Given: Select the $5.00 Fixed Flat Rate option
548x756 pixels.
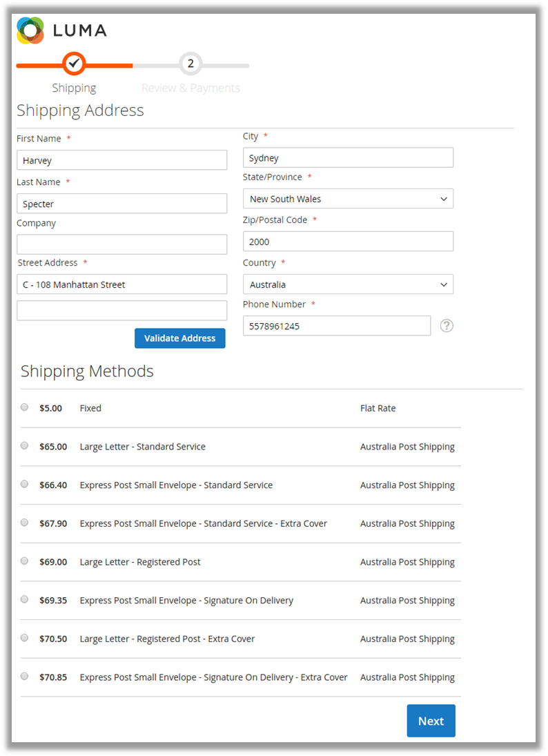Looking at the screenshot, I should (x=25, y=407).
